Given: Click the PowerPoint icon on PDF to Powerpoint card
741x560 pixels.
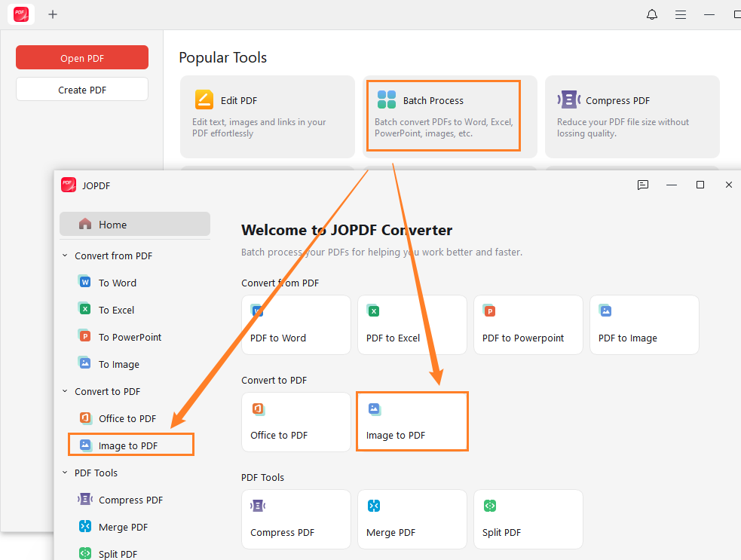Looking at the screenshot, I should point(489,311).
